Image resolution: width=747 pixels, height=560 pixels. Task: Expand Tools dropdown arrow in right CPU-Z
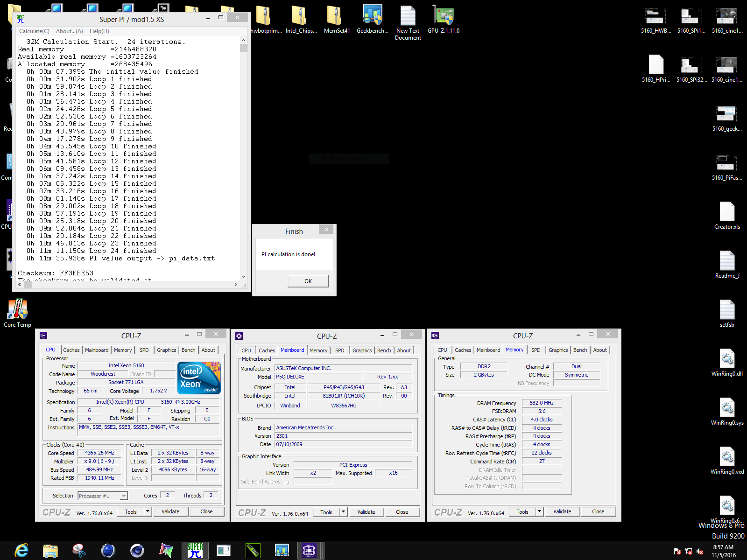539,511
